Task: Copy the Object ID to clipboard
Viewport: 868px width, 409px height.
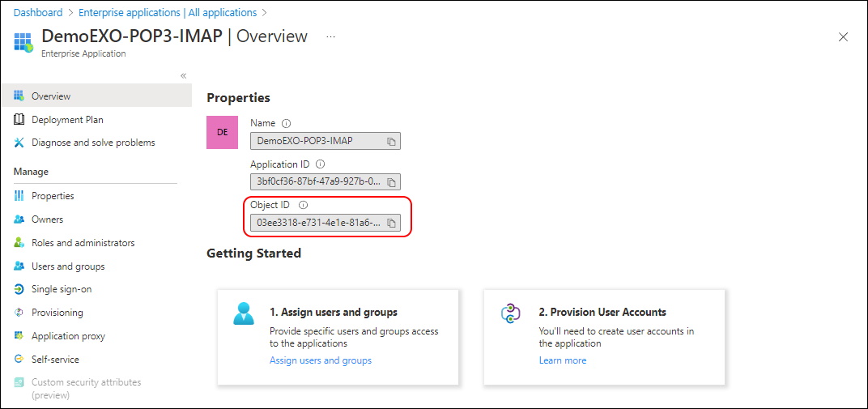Action: [x=391, y=223]
